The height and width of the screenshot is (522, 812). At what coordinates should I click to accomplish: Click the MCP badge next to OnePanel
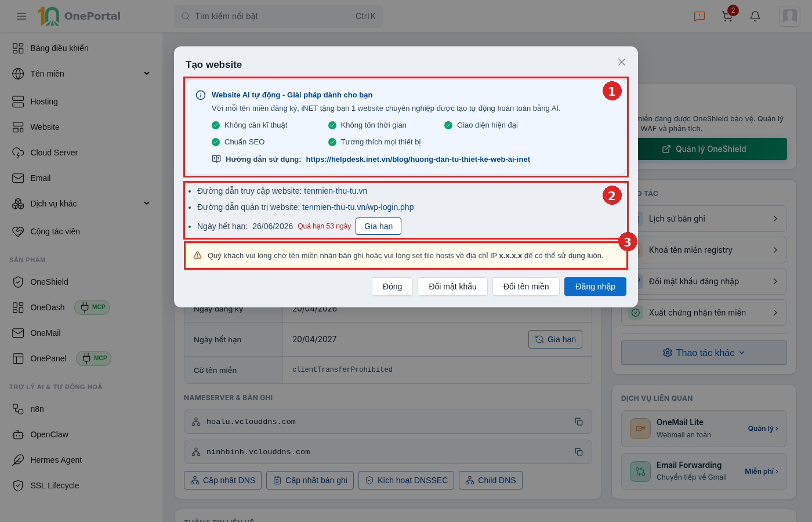click(x=93, y=358)
